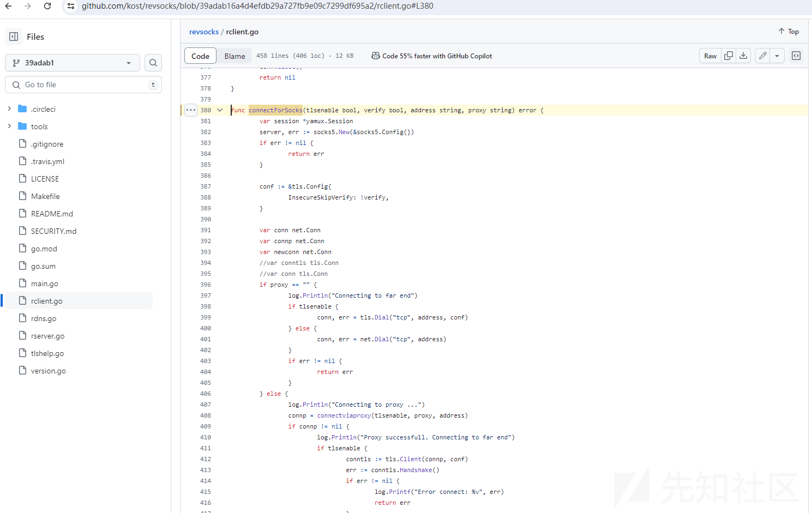The width and height of the screenshot is (812, 513).
Task: Collapse the connectForSocks function chevron
Action: click(220, 110)
